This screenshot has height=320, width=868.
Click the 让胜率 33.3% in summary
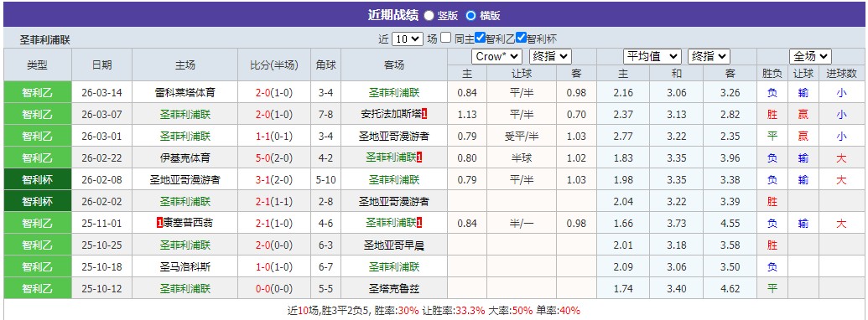[x=470, y=311]
